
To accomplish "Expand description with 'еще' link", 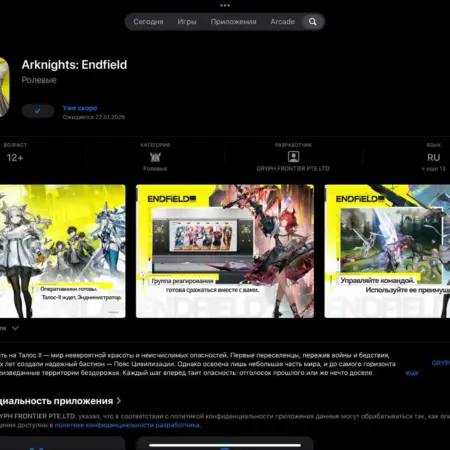I will (412, 373).
